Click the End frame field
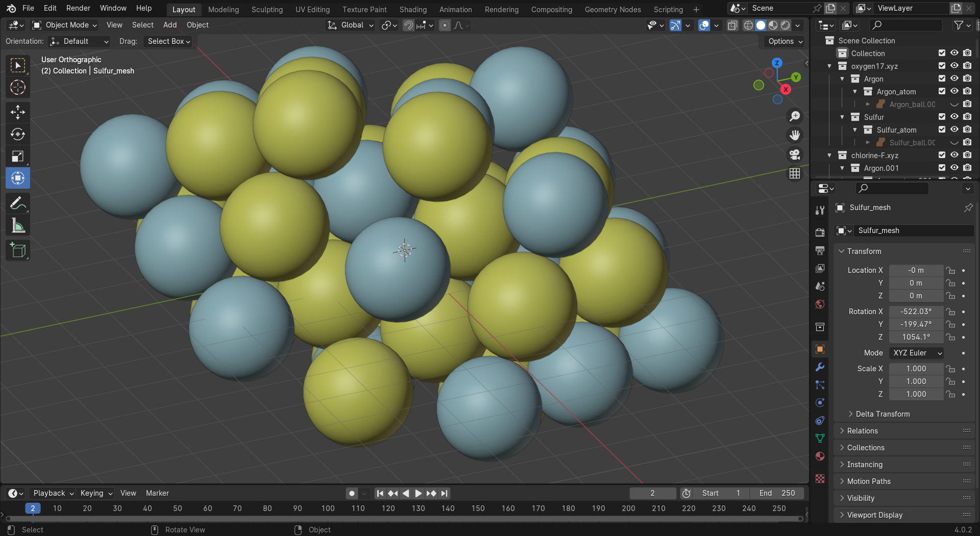 pos(777,493)
